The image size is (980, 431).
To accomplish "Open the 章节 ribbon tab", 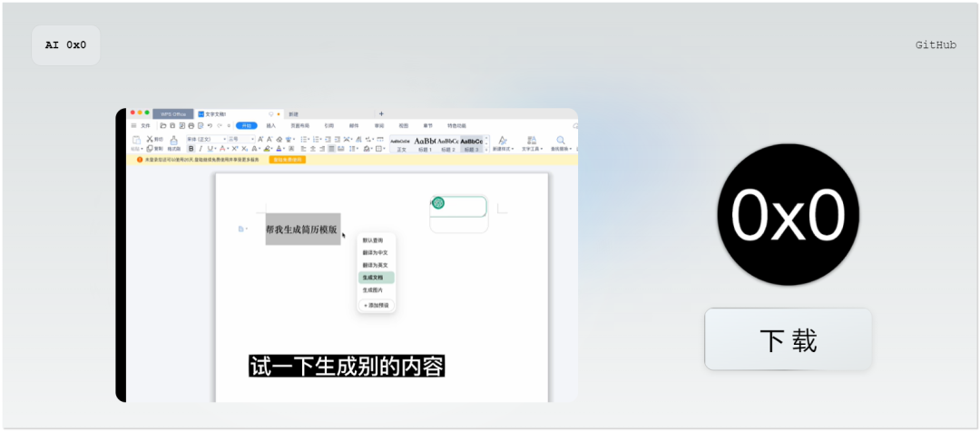I will click(428, 125).
